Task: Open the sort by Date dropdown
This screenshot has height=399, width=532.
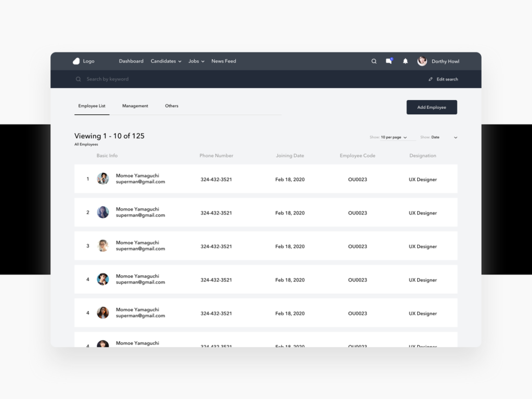Action: pos(439,137)
